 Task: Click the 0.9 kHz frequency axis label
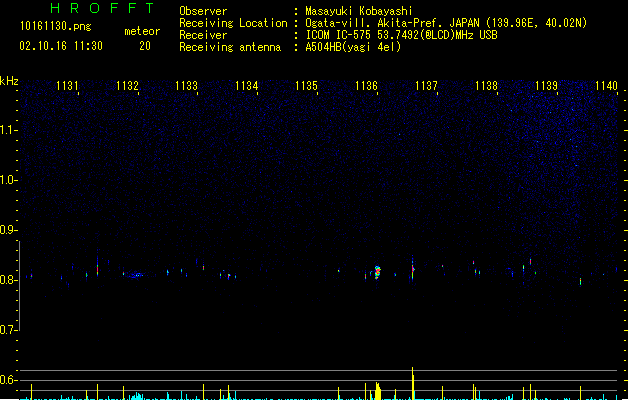pyautogui.click(x=8, y=230)
